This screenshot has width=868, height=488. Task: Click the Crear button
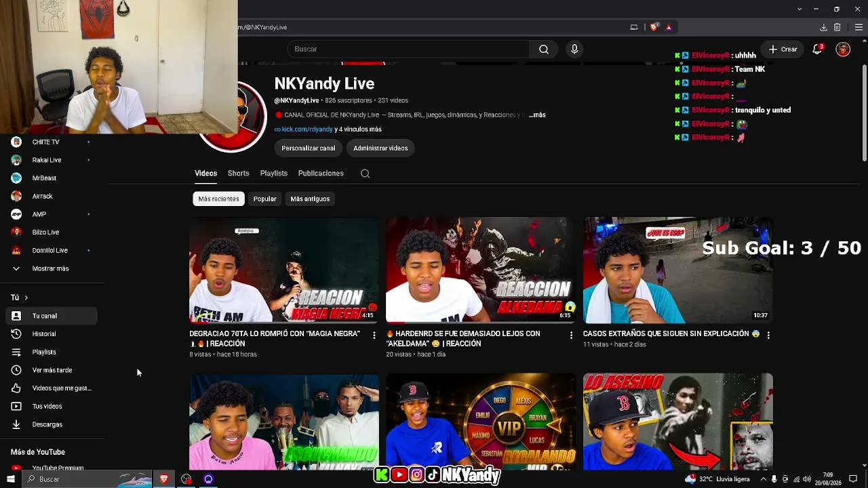783,49
